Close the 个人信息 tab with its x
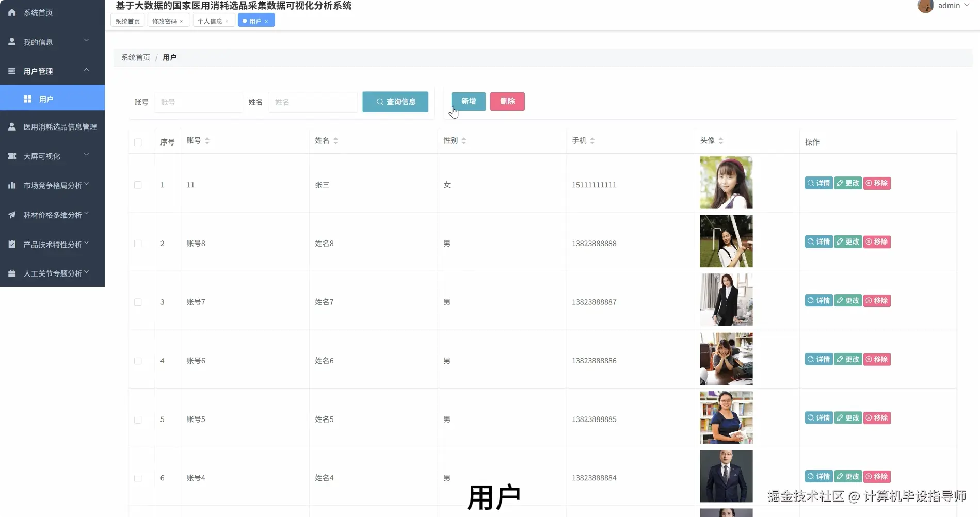 pos(227,22)
